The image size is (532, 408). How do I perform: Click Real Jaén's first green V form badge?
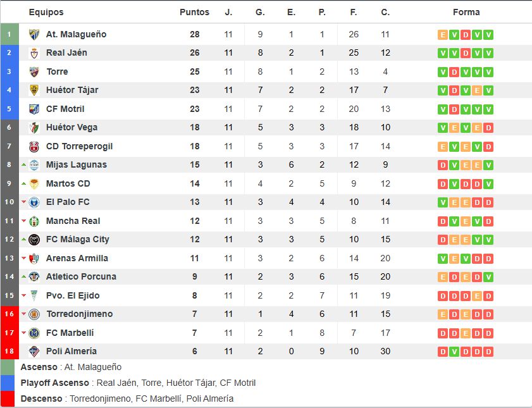point(442,53)
